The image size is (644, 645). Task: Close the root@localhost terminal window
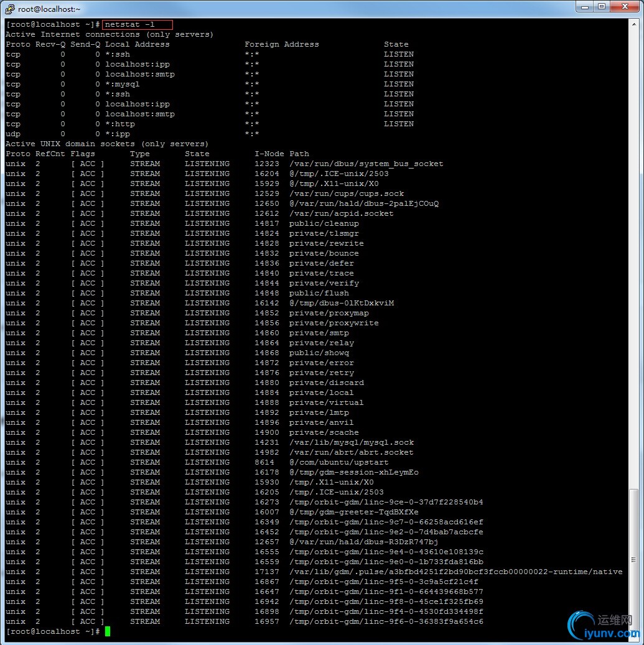[625, 7]
